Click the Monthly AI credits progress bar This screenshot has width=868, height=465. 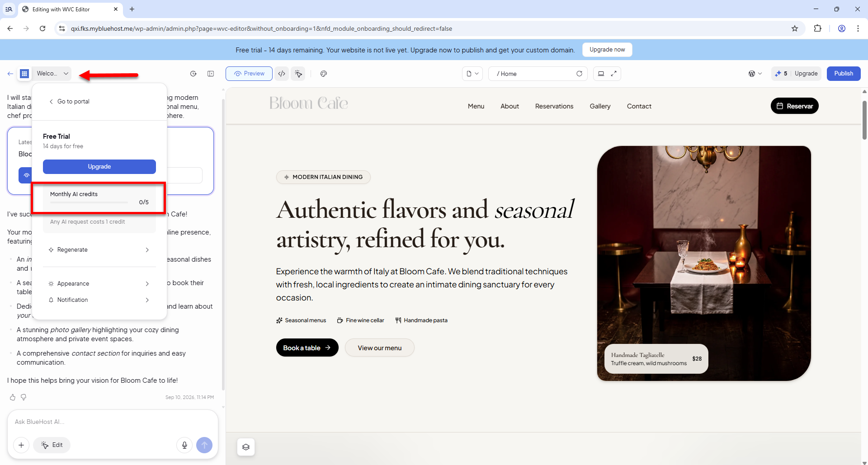(x=89, y=202)
